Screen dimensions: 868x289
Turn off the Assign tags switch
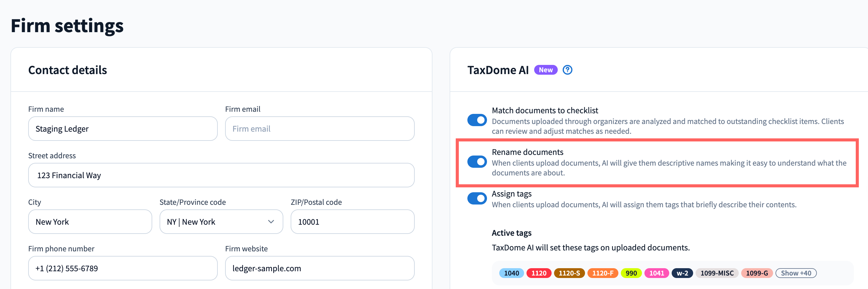click(477, 198)
